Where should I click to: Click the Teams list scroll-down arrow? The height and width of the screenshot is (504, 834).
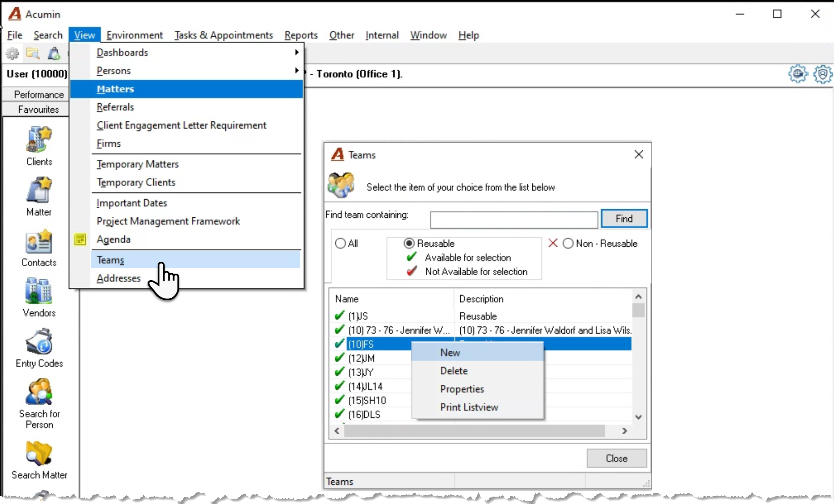pyautogui.click(x=639, y=417)
